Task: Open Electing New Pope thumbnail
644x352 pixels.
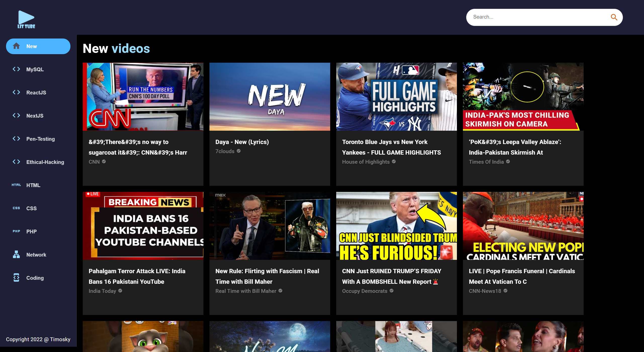Action: point(523,226)
